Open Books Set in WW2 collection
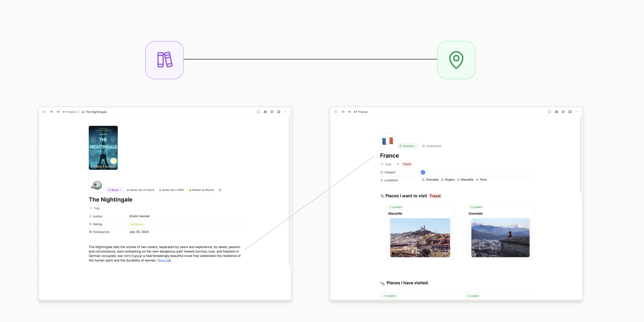Viewport: 644px width, 322px height. pos(171,190)
